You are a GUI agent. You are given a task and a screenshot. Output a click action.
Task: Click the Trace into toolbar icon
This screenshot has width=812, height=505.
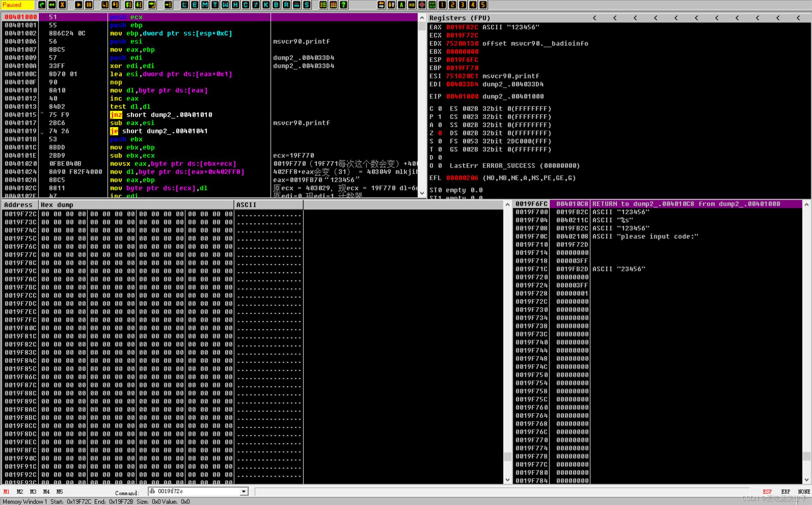[128, 5]
